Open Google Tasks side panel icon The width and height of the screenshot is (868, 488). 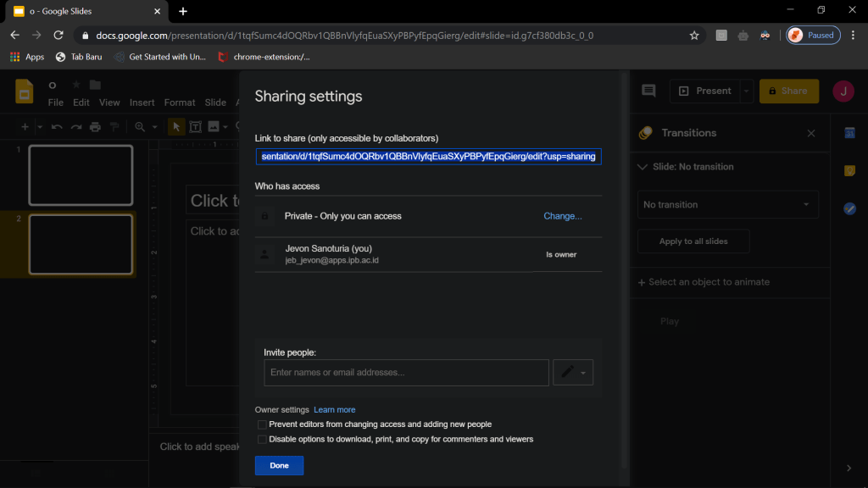[x=849, y=208]
